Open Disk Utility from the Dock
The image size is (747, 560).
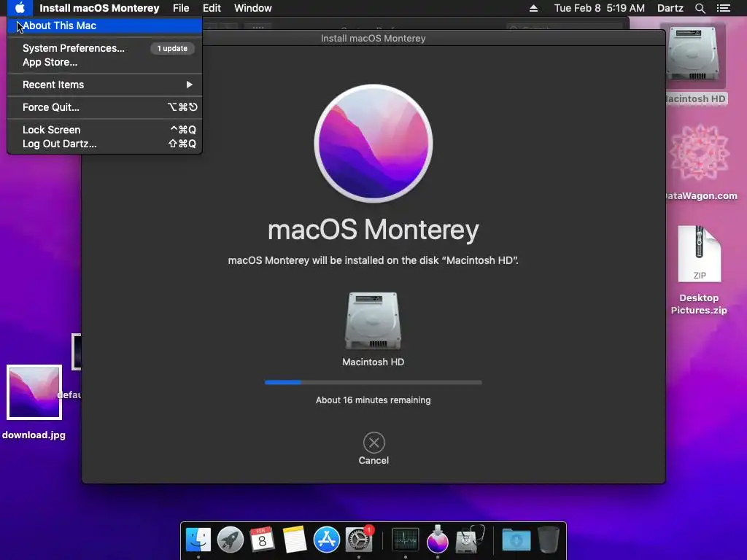[x=470, y=540]
